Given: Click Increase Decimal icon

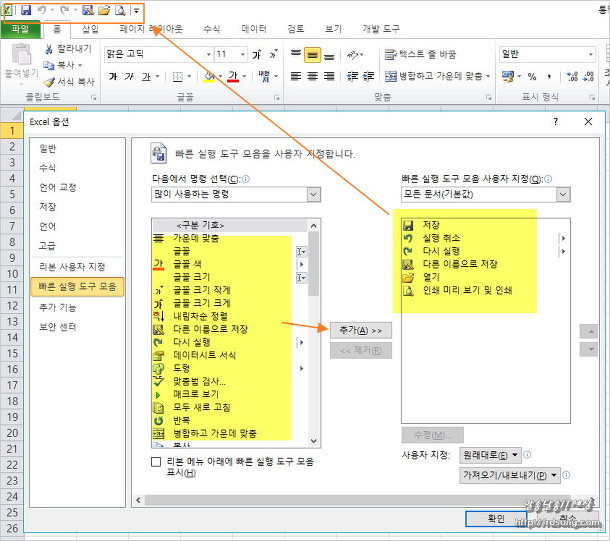Looking at the screenshot, I should click(x=572, y=77).
